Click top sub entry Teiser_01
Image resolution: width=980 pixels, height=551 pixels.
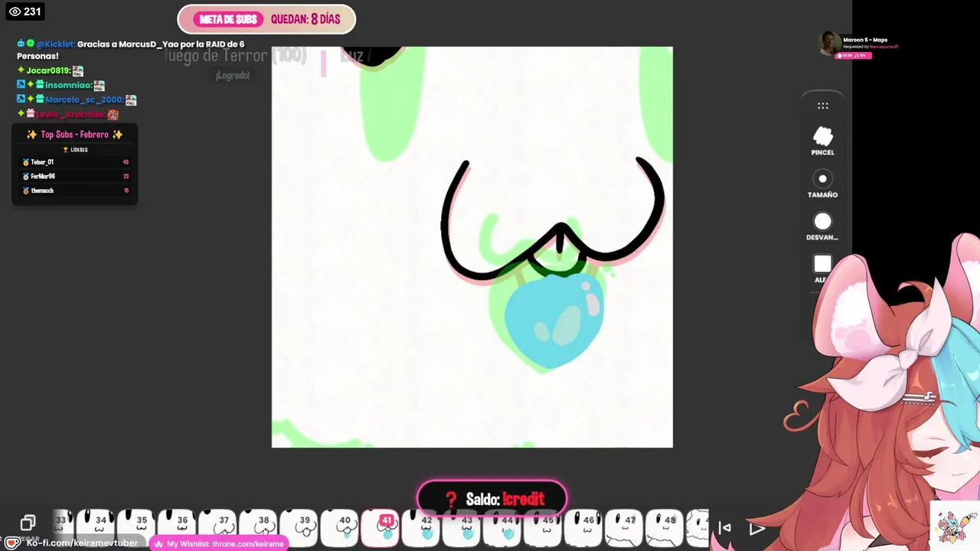point(75,162)
